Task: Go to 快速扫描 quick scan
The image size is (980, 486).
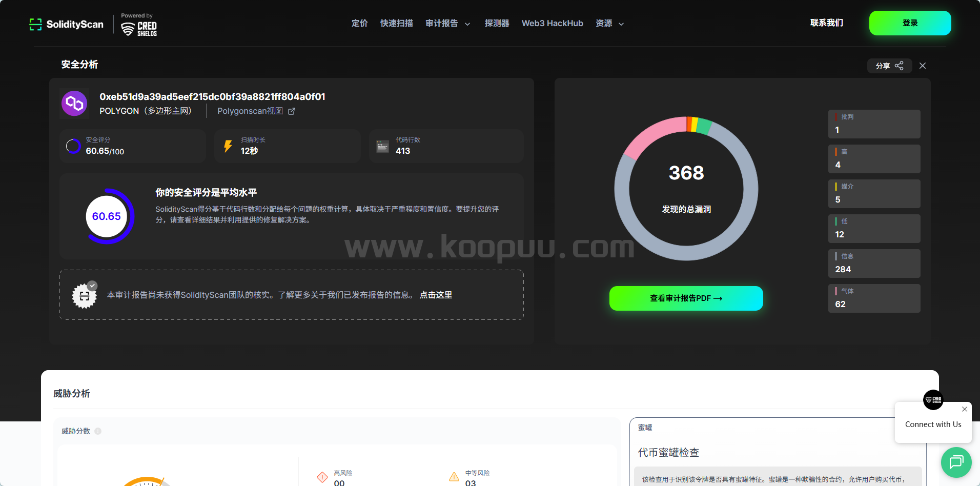Action: click(396, 23)
